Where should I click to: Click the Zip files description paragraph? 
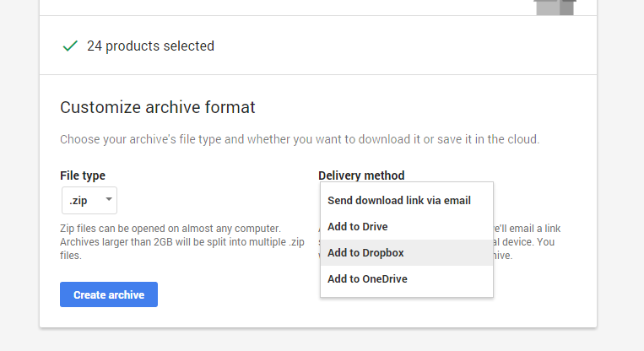point(170,241)
